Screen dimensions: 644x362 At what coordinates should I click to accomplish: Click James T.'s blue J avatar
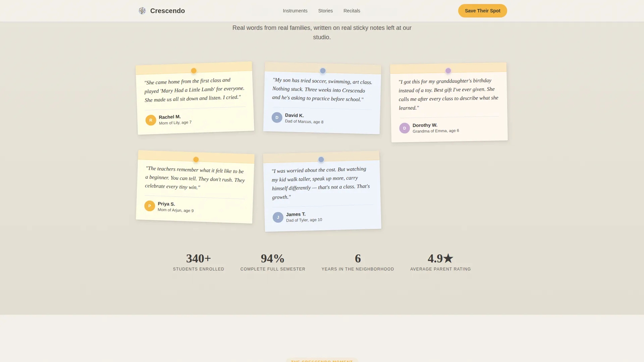point(278,217)
